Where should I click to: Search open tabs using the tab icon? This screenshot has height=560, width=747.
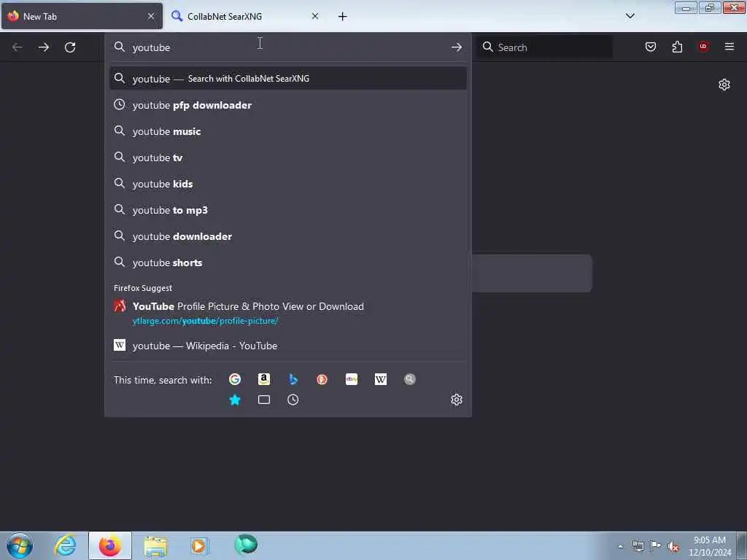point(264,400)
